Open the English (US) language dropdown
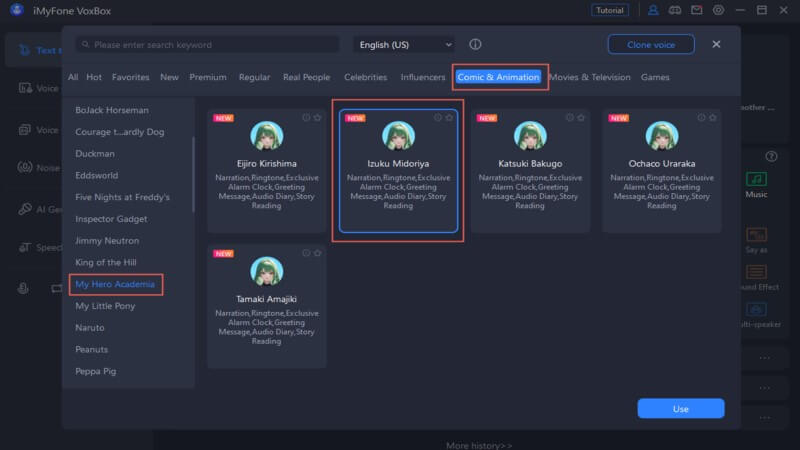800x450 pixels. click(x=404, y=45)
